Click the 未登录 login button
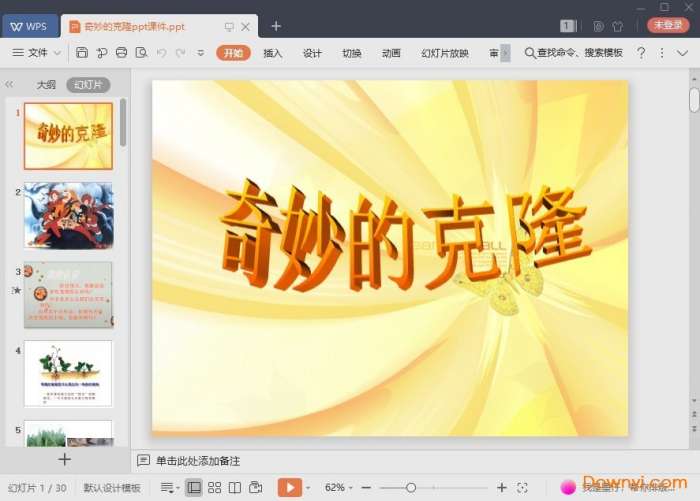700x501 pixels. (x=668, y=25)
